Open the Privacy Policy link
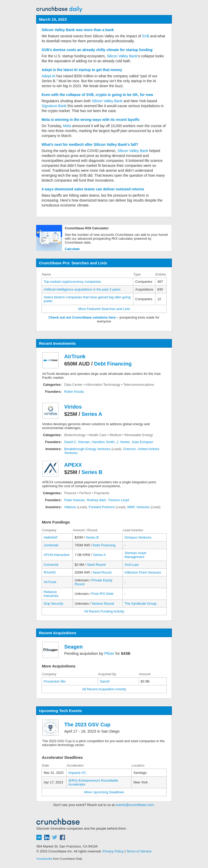Viewport: 208px width, 868px height. click(x=113, y=851)
